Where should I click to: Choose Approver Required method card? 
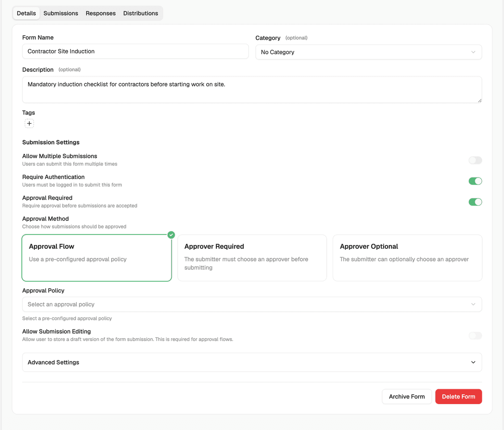tap(252, 258)
